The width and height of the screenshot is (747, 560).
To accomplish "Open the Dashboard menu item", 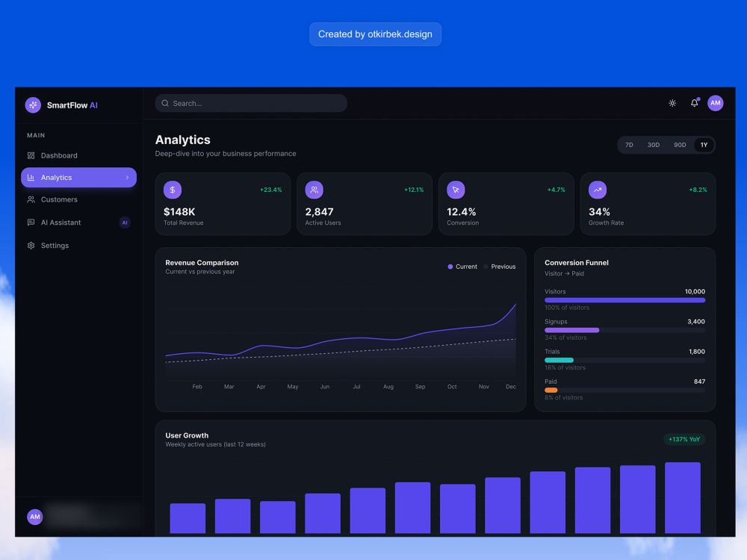I will click(x=78, y=156).
